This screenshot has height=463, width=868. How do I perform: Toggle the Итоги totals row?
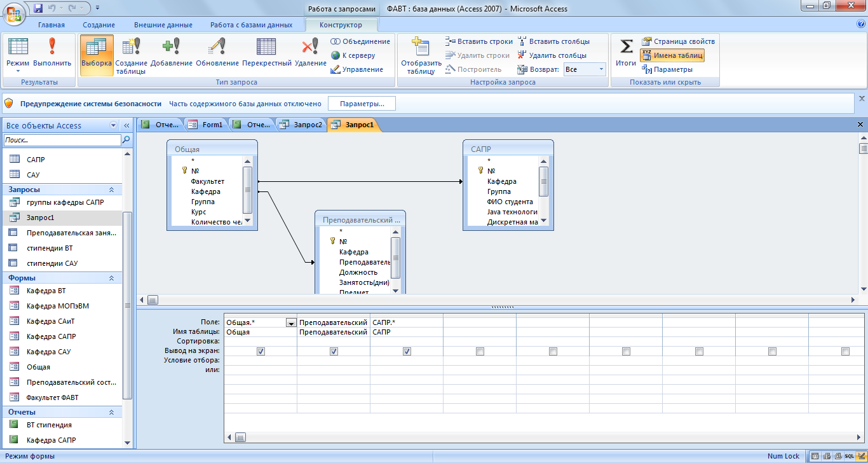[x=626, y=52]
